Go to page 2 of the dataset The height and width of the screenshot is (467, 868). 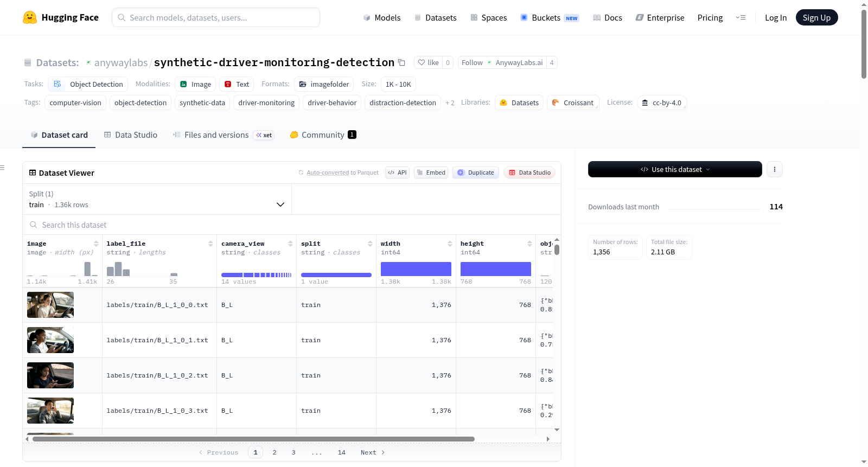[x=275, y=452]
